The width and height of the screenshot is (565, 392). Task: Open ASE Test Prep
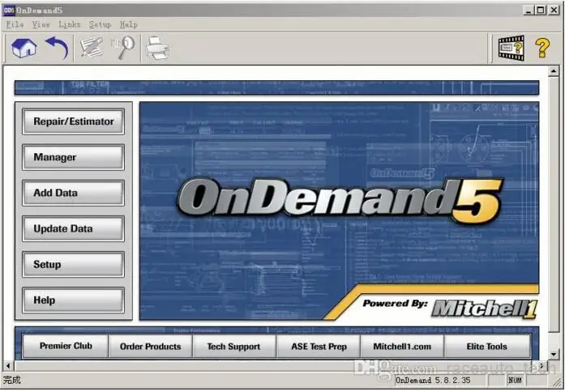point(319,347)
